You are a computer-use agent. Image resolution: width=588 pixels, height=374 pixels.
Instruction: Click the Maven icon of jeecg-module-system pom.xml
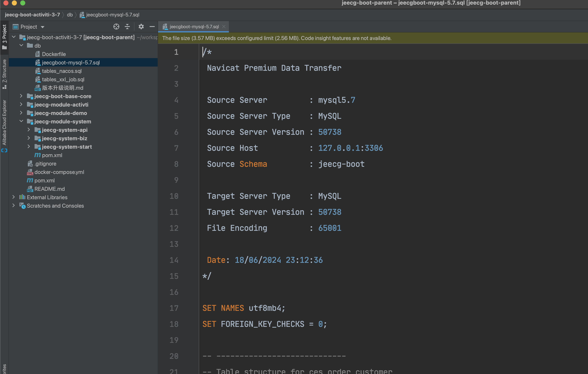point(37,155)
